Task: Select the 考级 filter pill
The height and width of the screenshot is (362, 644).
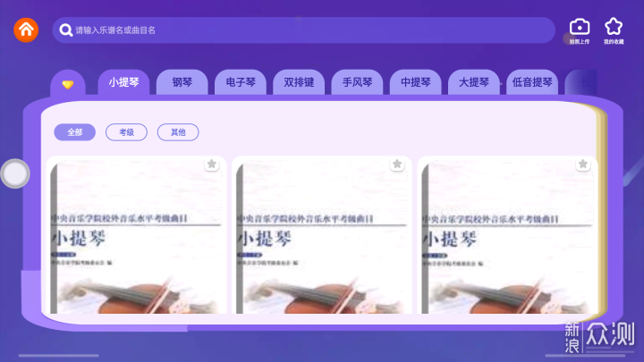Action: (126, 132)
